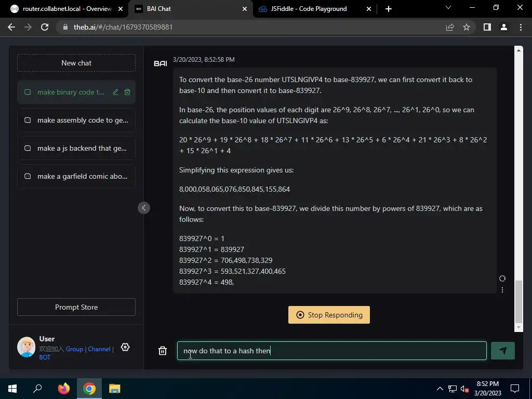Screen dimensions: 532x399
Task: Open the Prompt Store
Action: 76,307
